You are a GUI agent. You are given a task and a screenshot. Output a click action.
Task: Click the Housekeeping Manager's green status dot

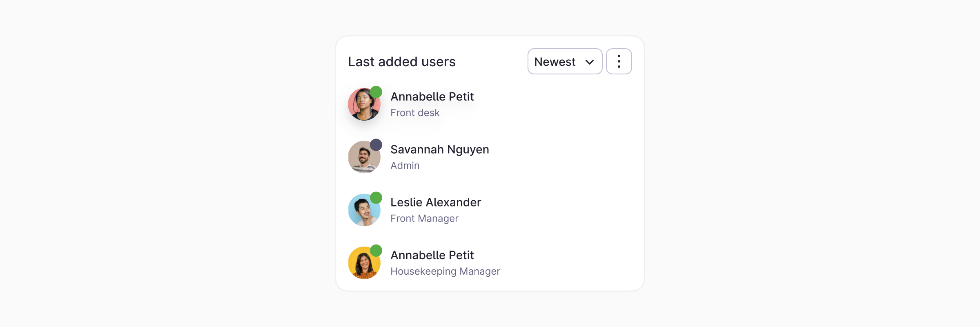click(376, 251)
